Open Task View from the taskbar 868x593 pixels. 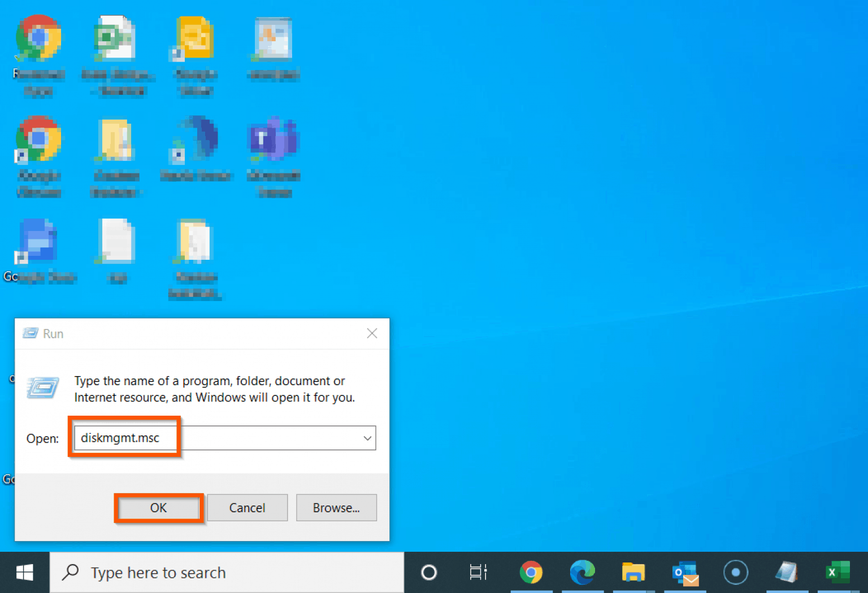[x=478, y=572]
